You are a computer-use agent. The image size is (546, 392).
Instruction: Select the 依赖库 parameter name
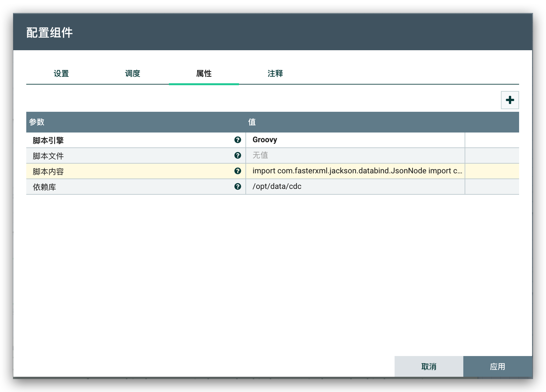44,187
